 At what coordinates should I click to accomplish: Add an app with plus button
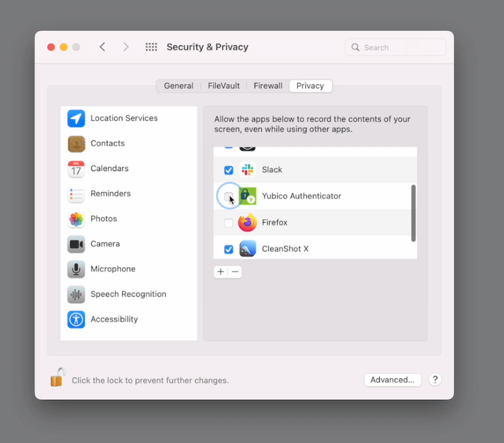click(x=221, y=272)
